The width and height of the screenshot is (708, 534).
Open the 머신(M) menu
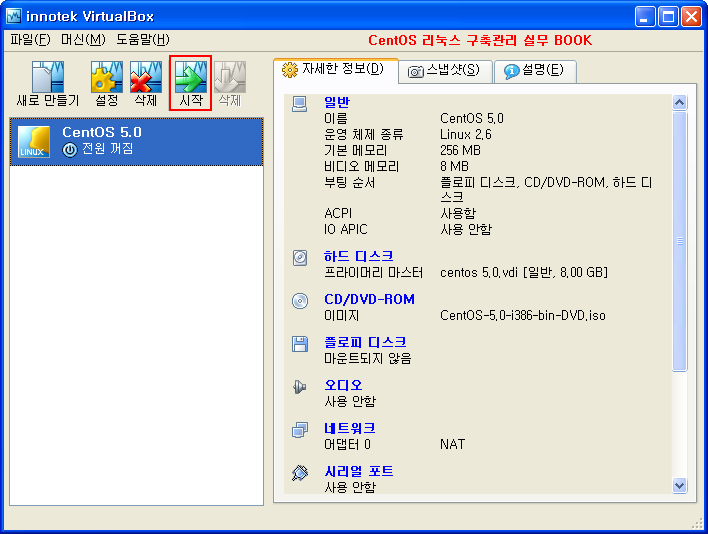[x=83, y=40]
